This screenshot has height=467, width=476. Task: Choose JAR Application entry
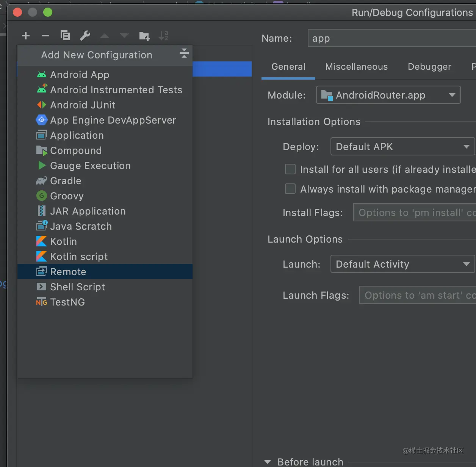click(105, 211)
